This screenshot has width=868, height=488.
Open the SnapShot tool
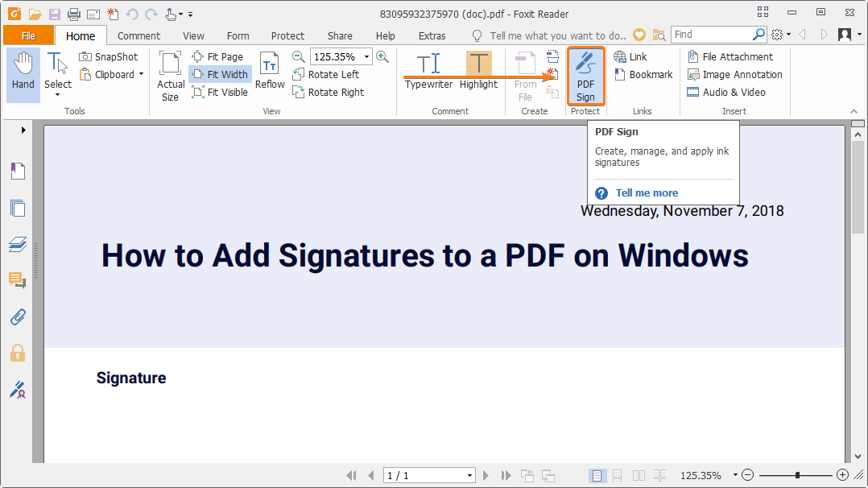point(109,56)
